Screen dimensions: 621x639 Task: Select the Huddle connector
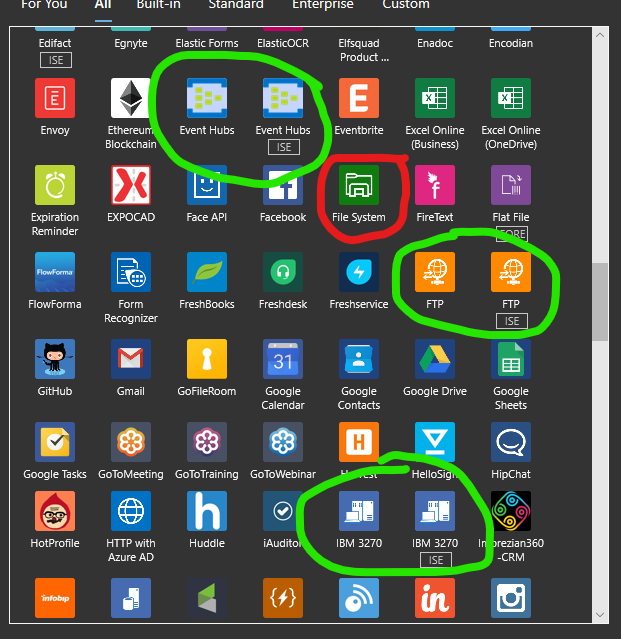tap(207, 511)
